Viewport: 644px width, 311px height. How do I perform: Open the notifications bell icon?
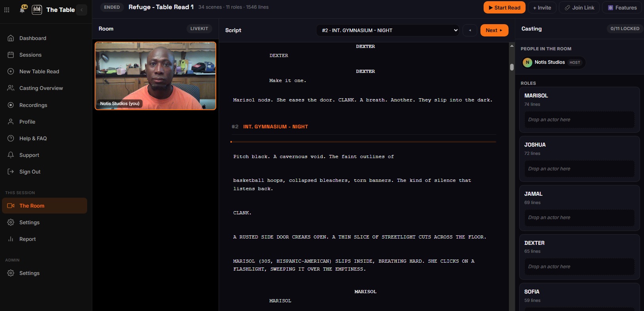coord(22,10)
